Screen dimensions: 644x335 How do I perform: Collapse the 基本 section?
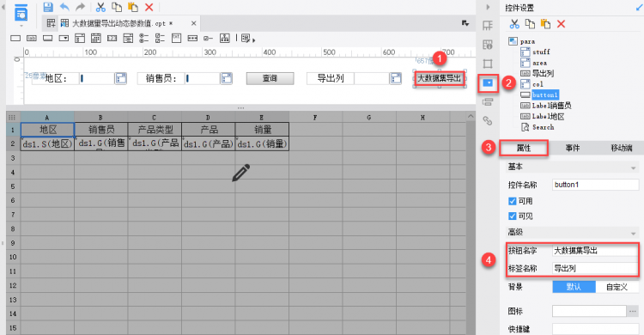tap(633, 167)
